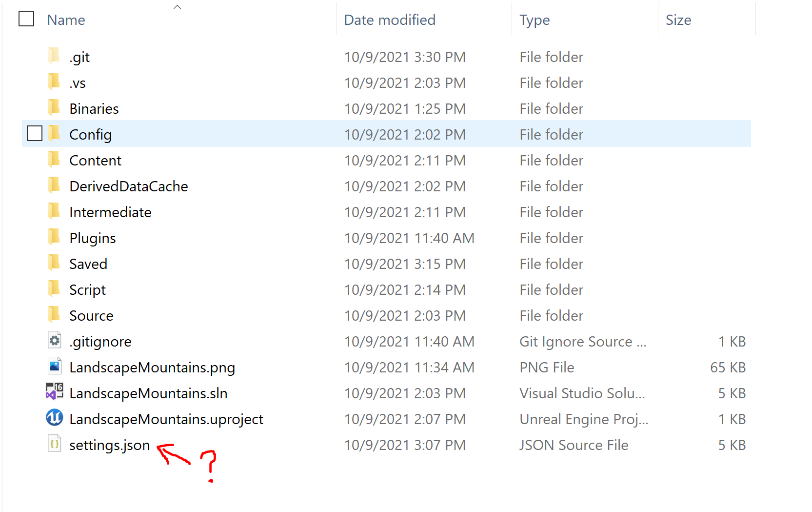Select the Plugins folder icon

[54, 237]
